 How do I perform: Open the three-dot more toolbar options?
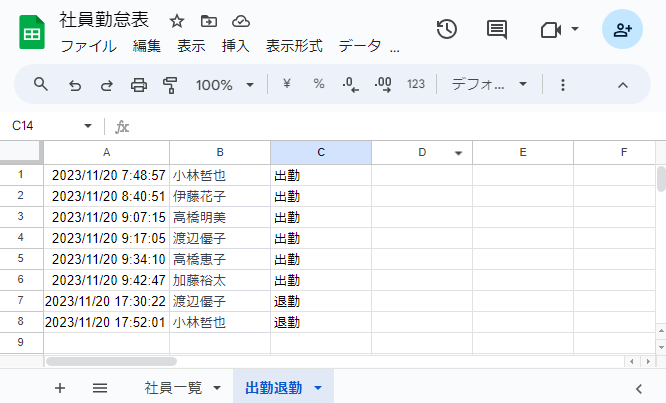tap(563, 85)
